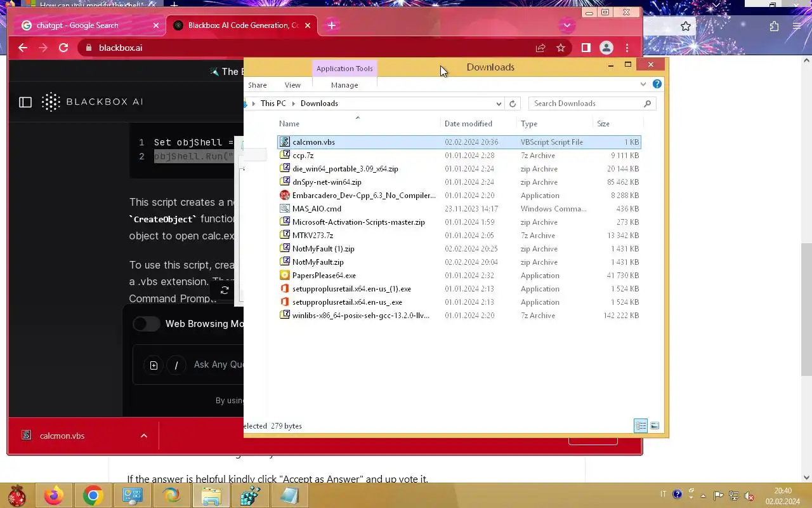
Task: Click the Embarcadero Dev-Cpp application icon
Action: click(x=285, y=196)
